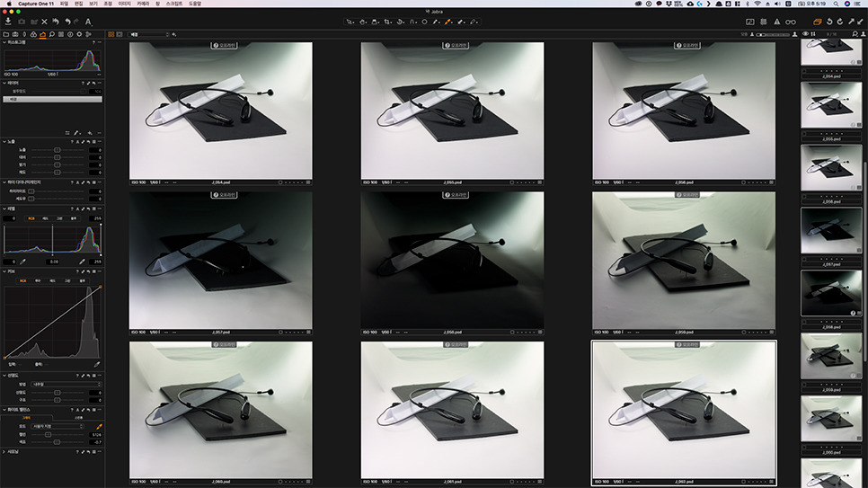Click the Import images icon
Viewport: 868px width, 488px height.
[8, 22]
